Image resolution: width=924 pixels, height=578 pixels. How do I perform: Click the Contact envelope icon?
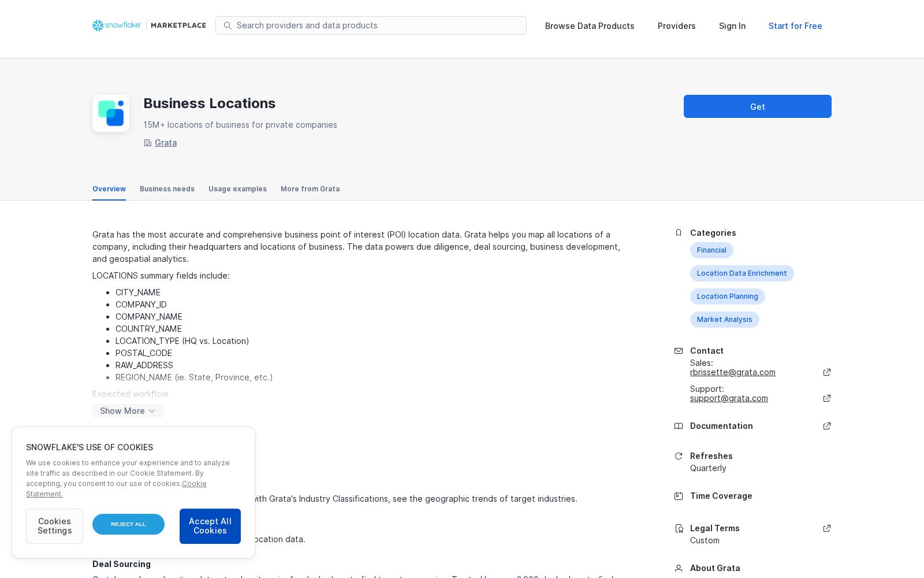679,351
